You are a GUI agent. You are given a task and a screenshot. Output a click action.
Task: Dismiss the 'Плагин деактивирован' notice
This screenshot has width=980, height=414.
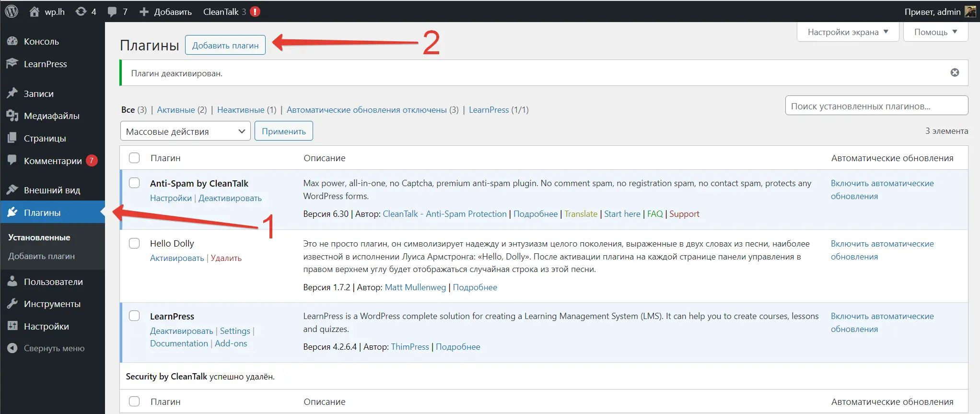point(955,72)
